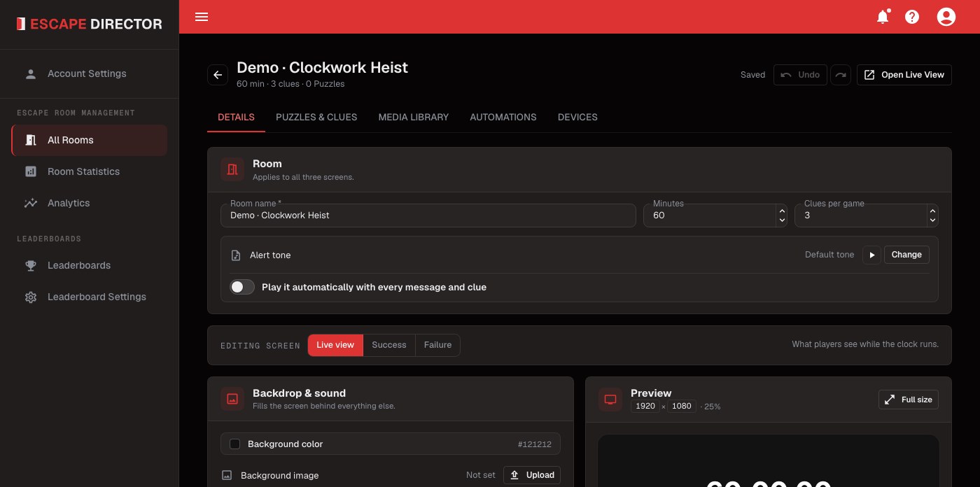Click the Escape Director logo
980x487 pixels.
(x=90, y=24)
